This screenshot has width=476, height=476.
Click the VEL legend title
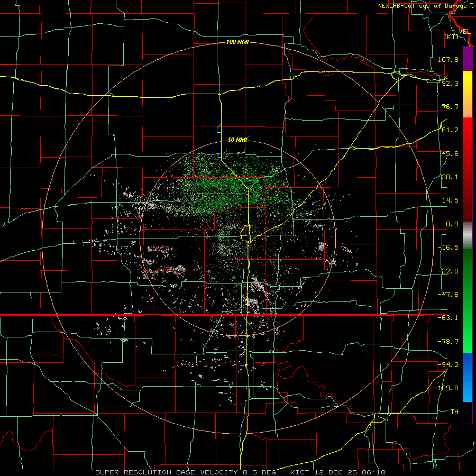(464, 32)
